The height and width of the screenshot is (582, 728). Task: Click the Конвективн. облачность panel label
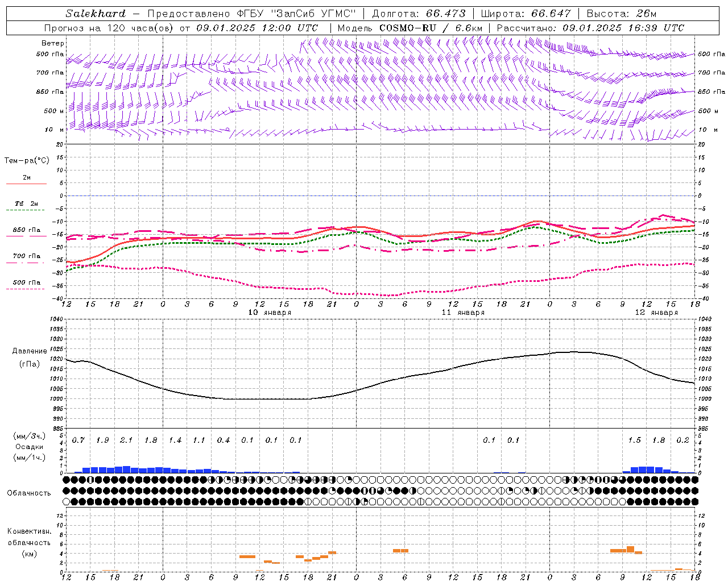tap(29, 537)
